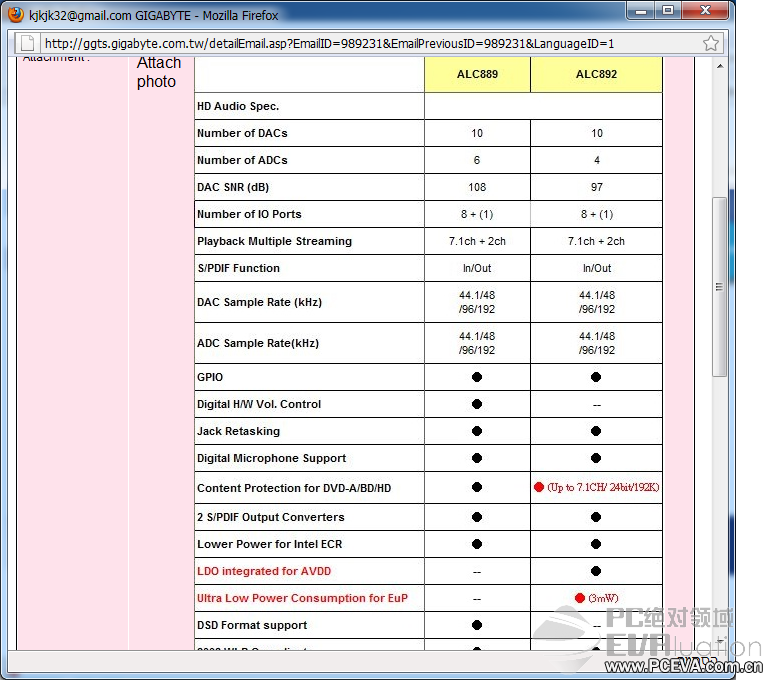
Task: Select 'Playback Multiple Streaming' label
Action: [274, 241]
